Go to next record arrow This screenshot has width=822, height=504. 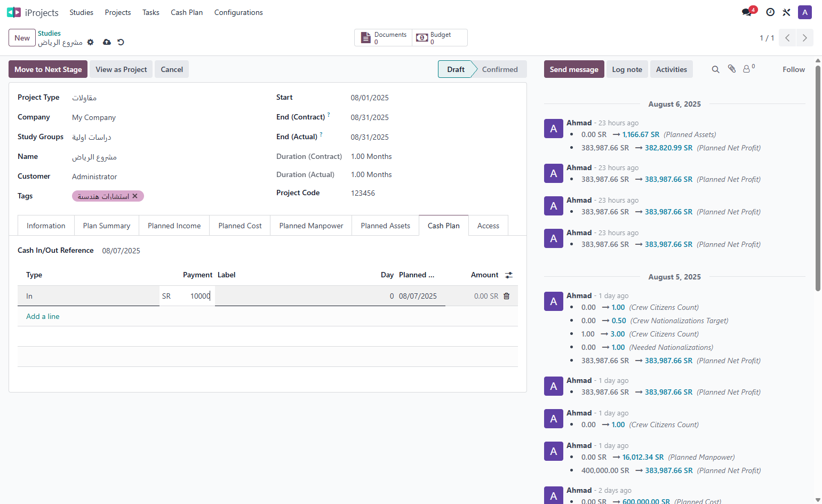coord(804,38)
